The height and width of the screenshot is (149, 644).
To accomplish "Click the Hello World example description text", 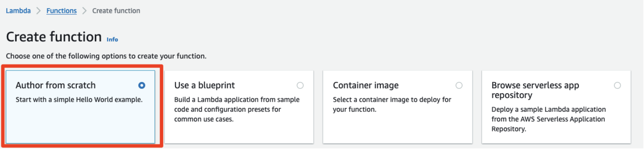I will point(79,100).
